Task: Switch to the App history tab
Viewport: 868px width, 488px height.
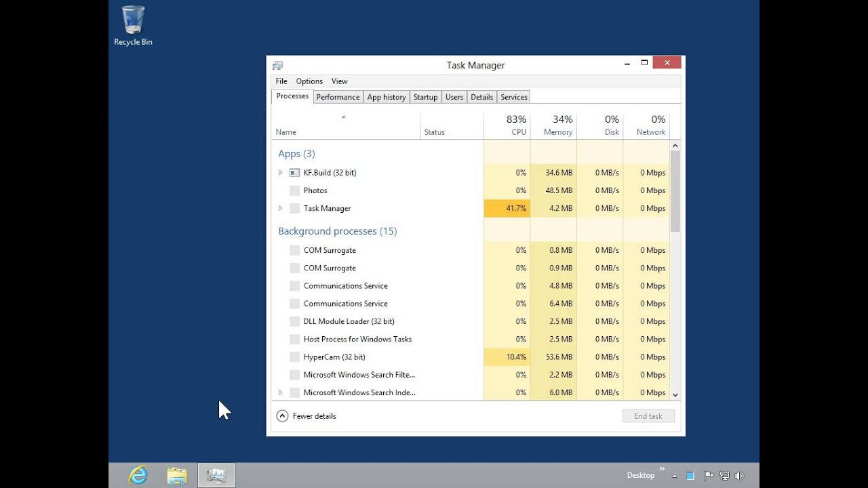Action: [387, 97]
